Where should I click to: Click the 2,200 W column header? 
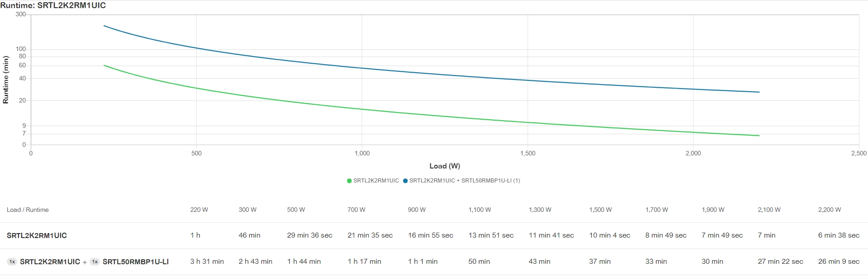(829, 210)
